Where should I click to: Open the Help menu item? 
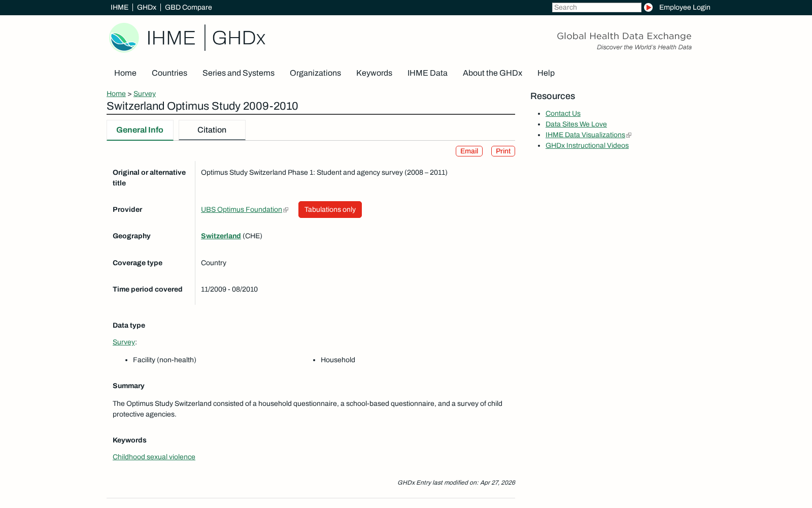point(546,73)
